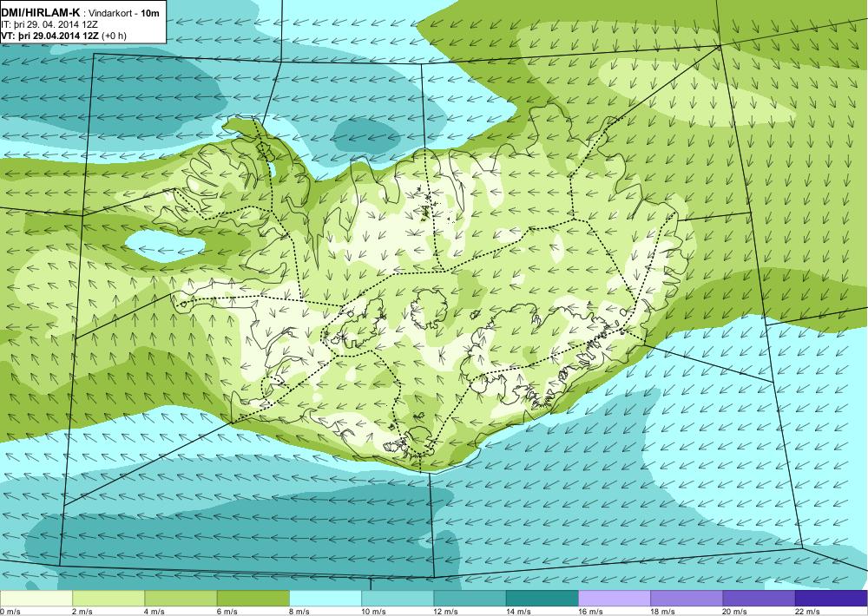Click the light cyan oval patch west of Iceland
This screenshot has height=616, width=868.
pos(164,246)
